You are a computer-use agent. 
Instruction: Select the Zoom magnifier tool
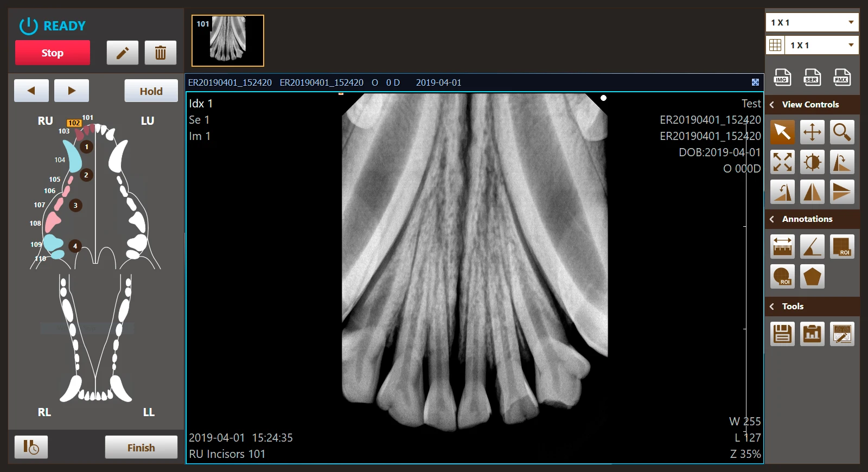coord(841,132)
